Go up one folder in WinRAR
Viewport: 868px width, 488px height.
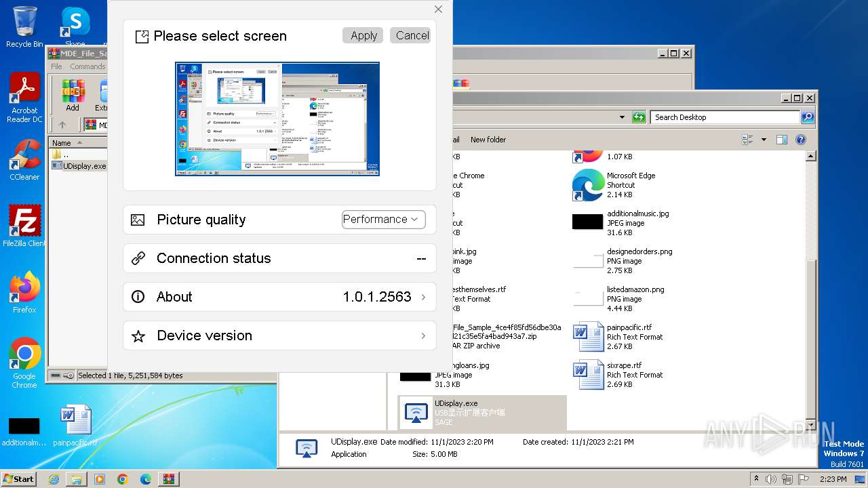coord(62,125)
